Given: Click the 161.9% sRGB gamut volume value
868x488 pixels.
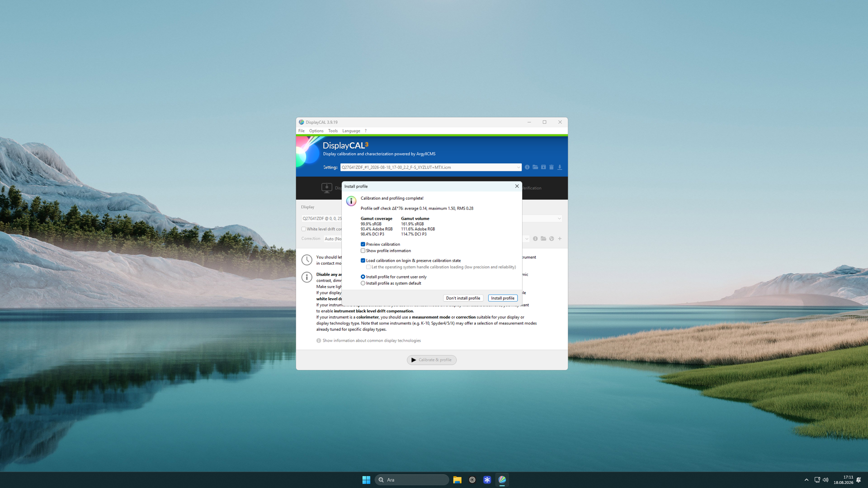Looking at the screenshot, I should (x=412, y=224).
